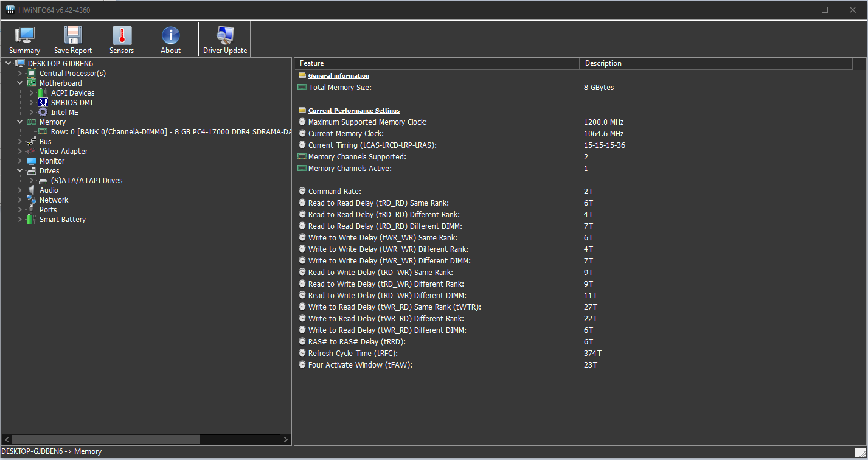Screen dimensions: 868x460
Task: Click the tree horizontal scrollbar thumb
Action: (x=106, y=439)
